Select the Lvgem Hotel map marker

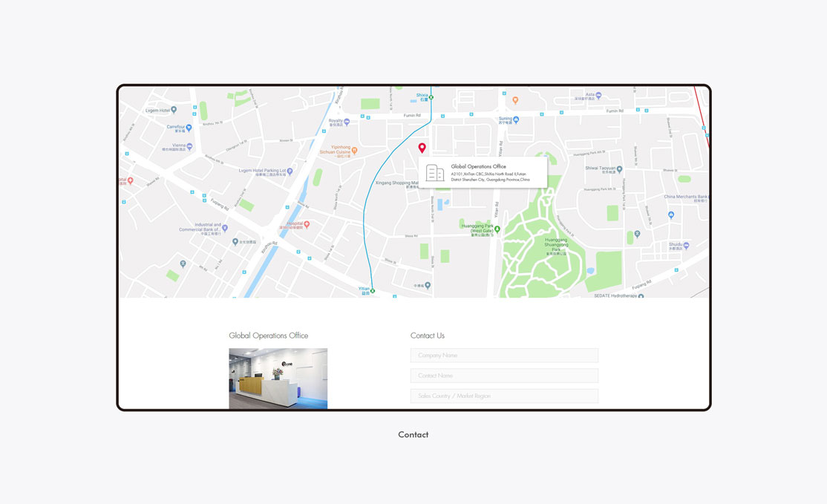174,110
